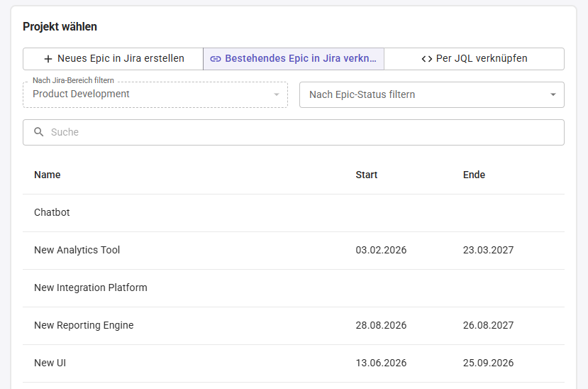This screenshot has height=389, width=588.
Task: Click the Ende column header
Action: 474,175
